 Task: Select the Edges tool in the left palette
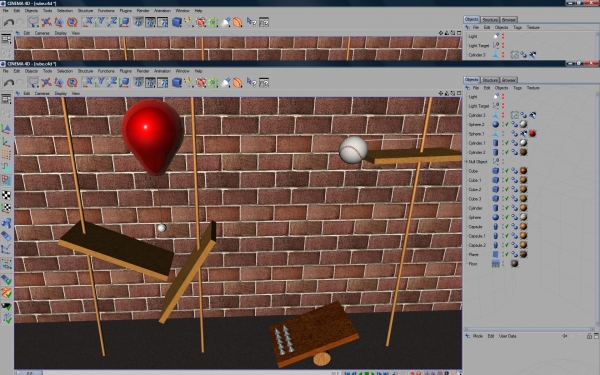pyautogui.click(x=6, y=167)
